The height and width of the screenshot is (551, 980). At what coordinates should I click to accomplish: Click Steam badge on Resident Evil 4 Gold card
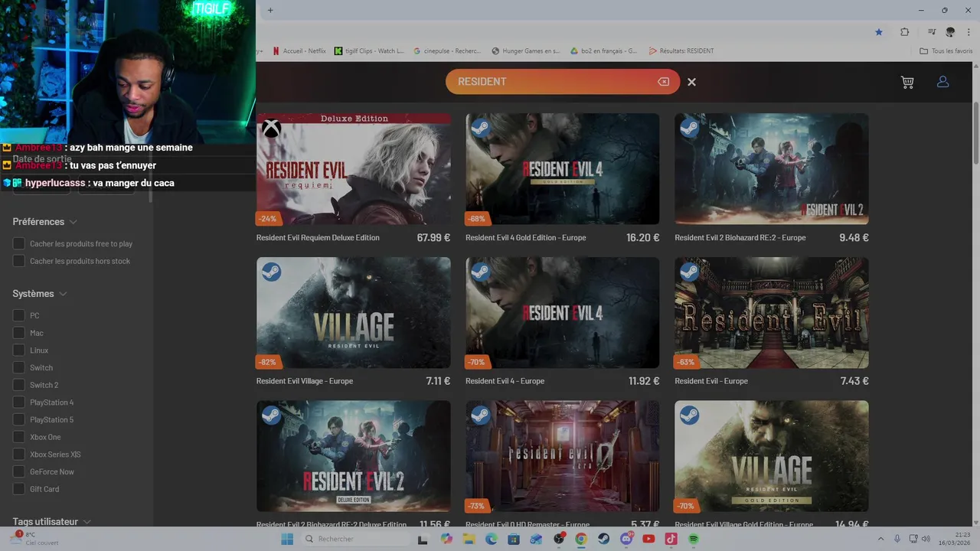(x=480, y=129)
